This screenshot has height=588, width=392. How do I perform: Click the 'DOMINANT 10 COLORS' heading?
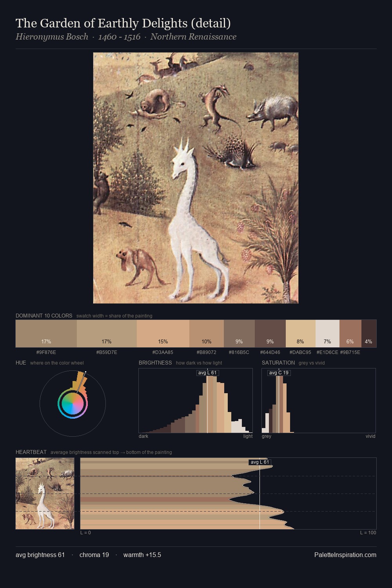pos(44,316)
